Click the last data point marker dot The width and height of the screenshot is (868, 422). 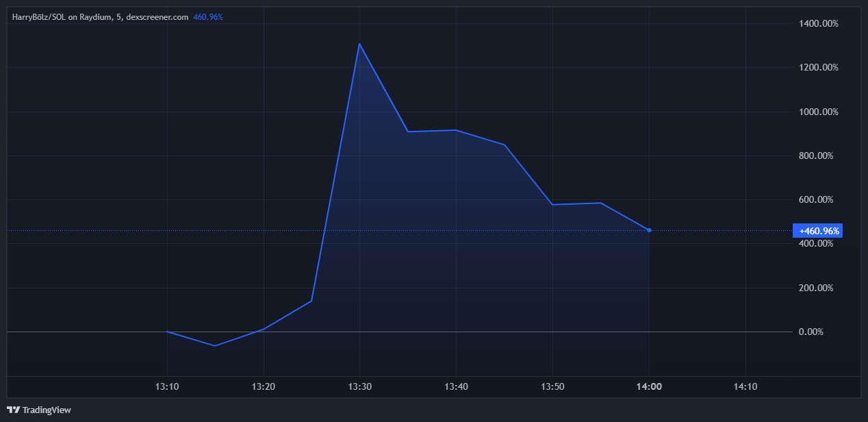[649, 230]
